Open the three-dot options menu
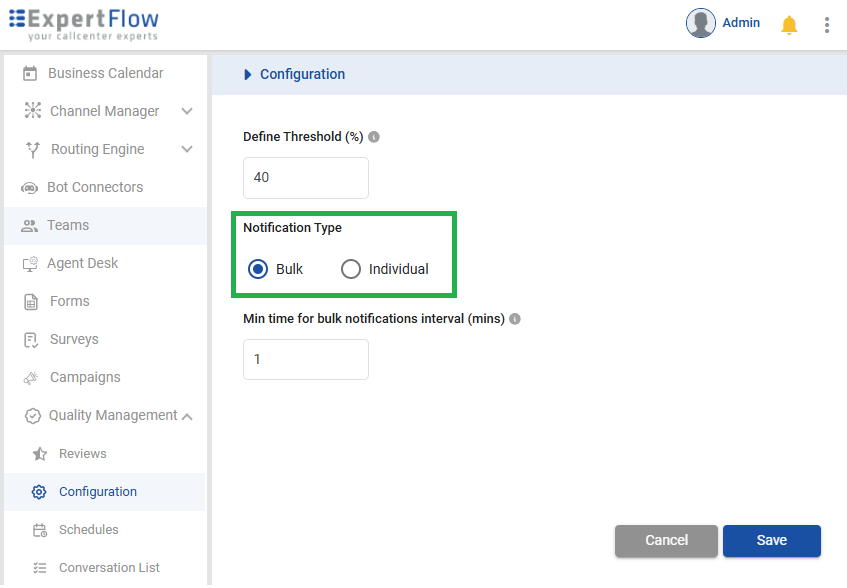The height and width of the screenshot is (588, 847). (x=826, y=25)
